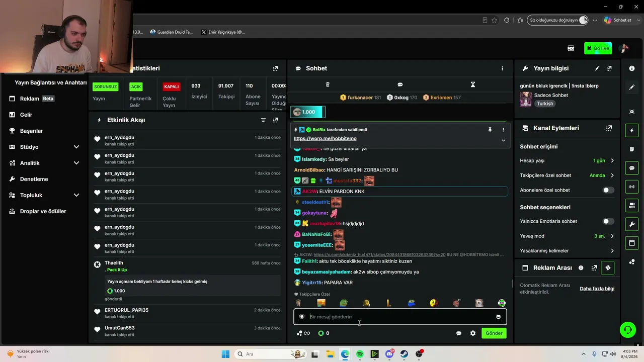644x362 pixels.
Task: Expand the Topluluk menu
Action: 76,195
